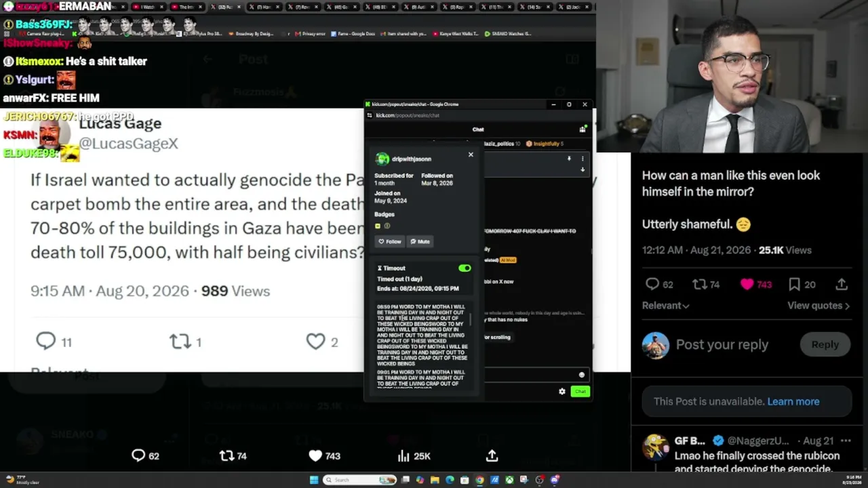Open Microsoft Store from the taskbar
The width and height of the screenshot is (868, 488).
click(465, 480)
